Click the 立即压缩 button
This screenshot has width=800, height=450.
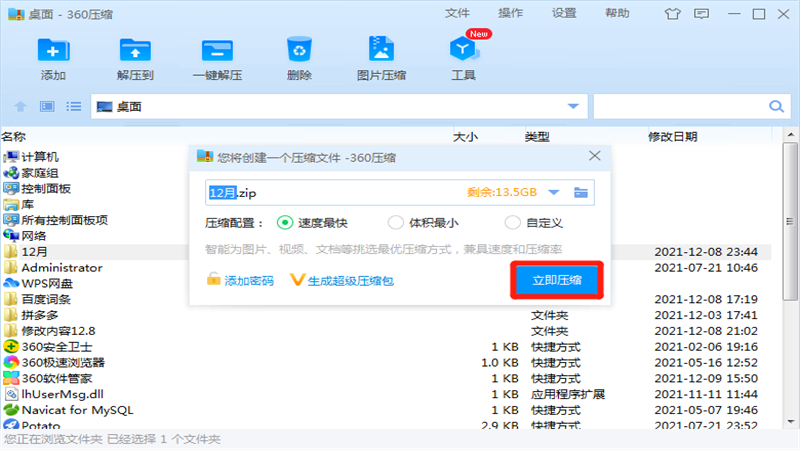pyautogui.click(x=557, y=281)
